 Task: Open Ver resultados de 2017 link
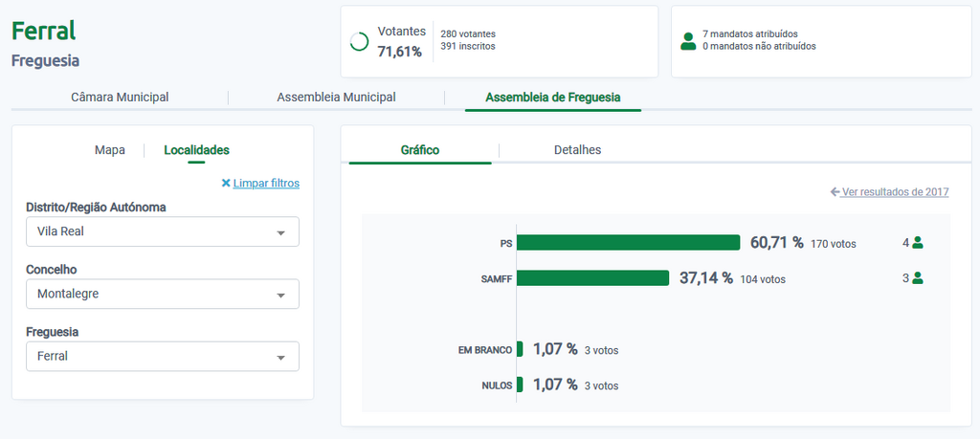(895, 192)
